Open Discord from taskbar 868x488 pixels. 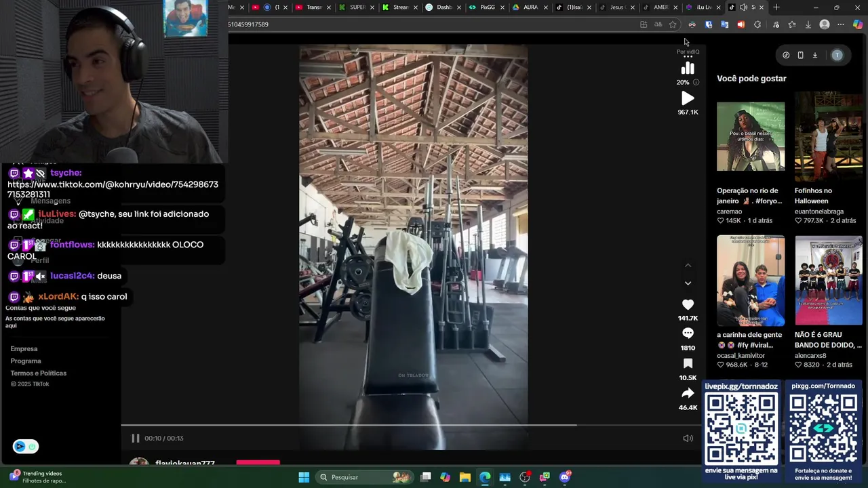(x=564, y=477)
